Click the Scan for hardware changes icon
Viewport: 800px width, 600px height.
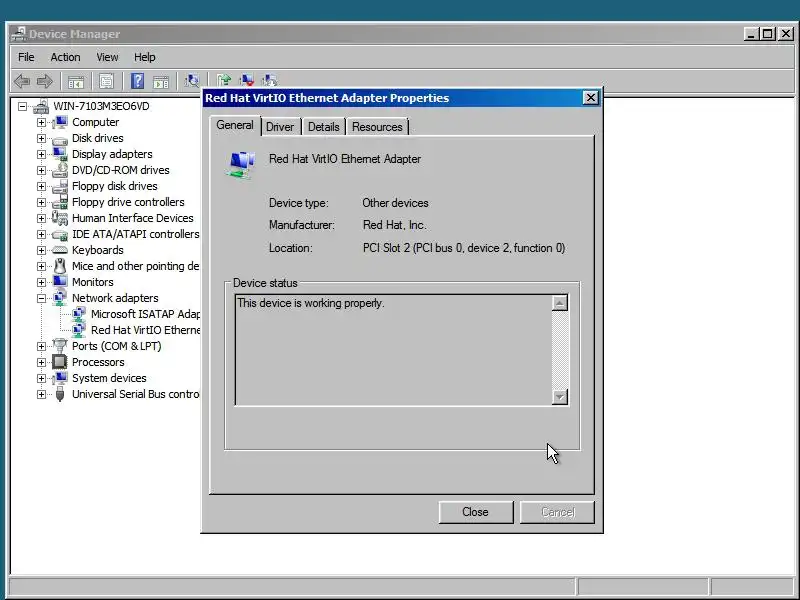point(192,81)
